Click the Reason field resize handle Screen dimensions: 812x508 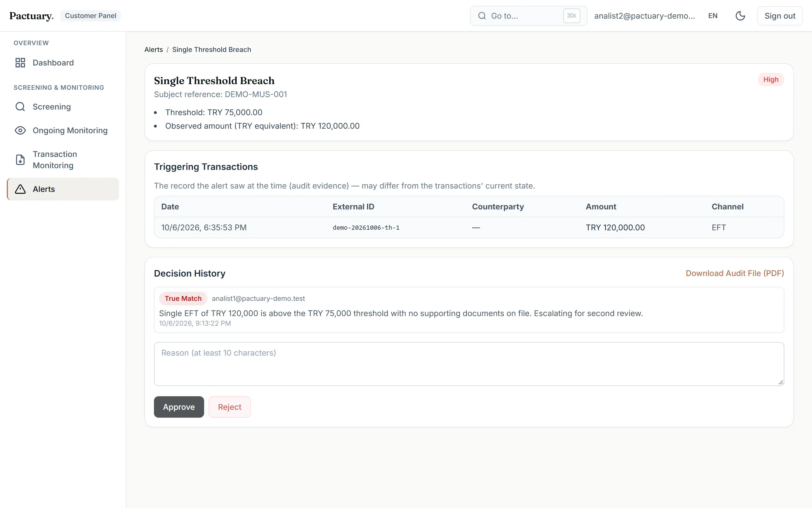[x=780, y=382]
